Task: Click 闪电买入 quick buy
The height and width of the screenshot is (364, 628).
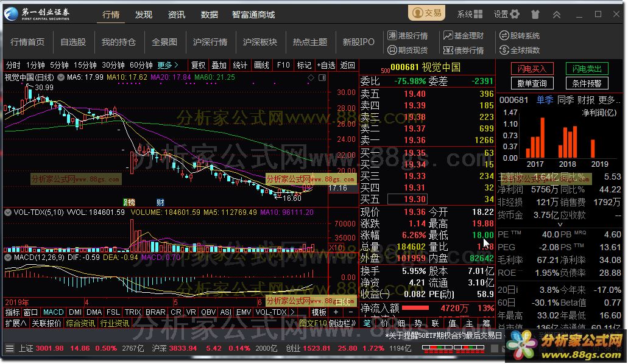Action: (x=532, y=69)
